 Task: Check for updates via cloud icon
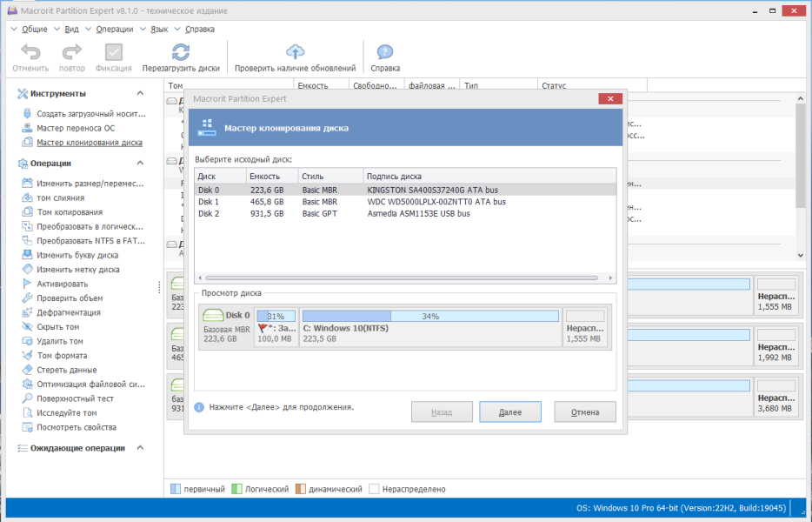(296, 52)
